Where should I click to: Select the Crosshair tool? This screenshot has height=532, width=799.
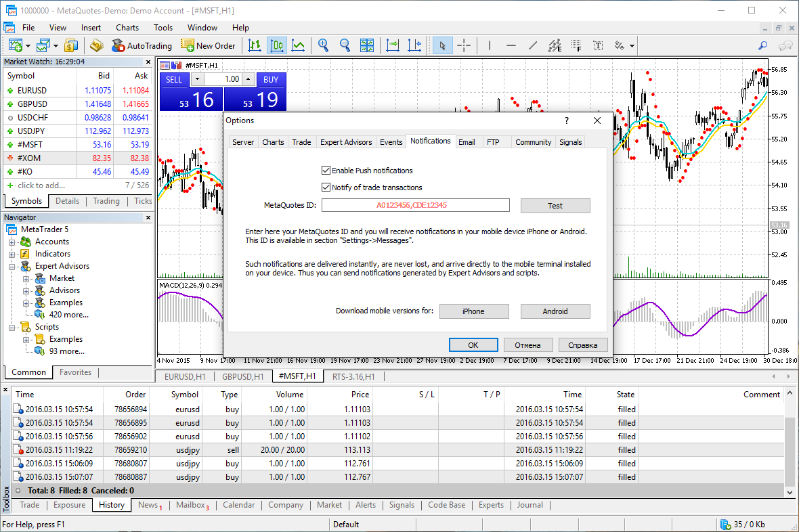pyautogui.click(x=465, y=45)
